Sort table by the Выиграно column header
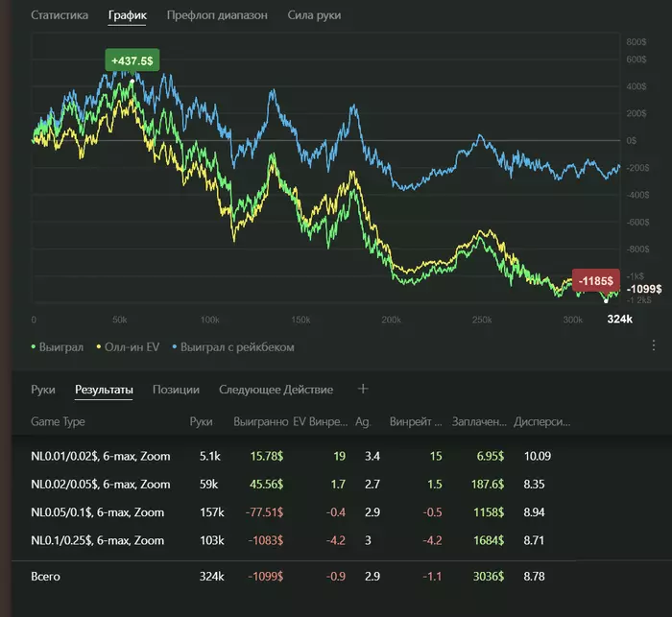672x617 pixels. click(260, 421)
